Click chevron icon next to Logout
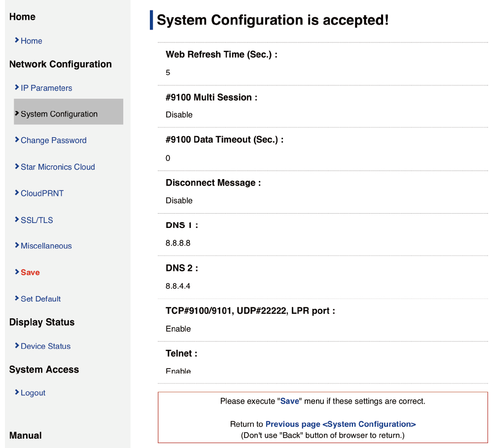Screen dimensions: 493x448 point(17,392)
